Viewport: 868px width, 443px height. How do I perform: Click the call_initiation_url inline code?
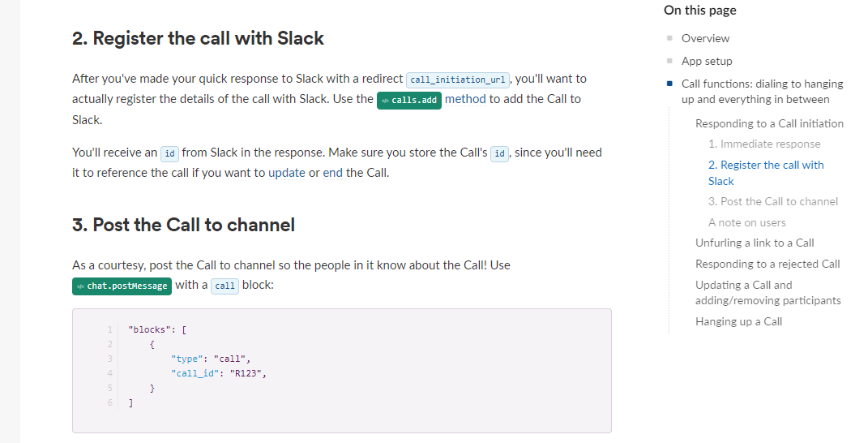[x=458, y=80]
